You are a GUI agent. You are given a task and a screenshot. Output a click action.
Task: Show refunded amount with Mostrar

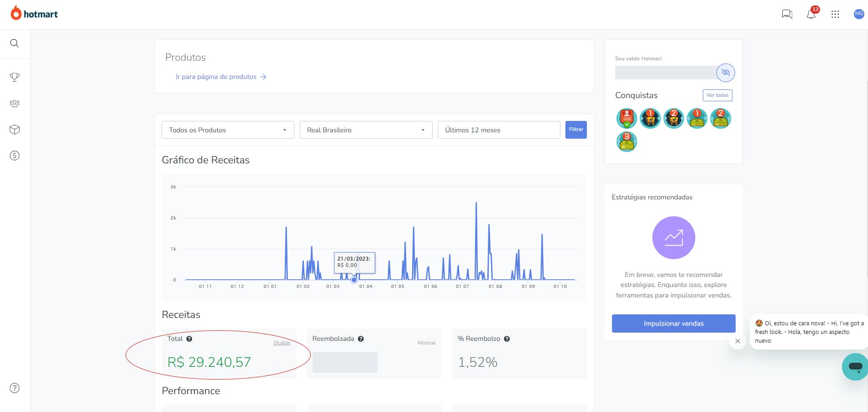point(426,343)
